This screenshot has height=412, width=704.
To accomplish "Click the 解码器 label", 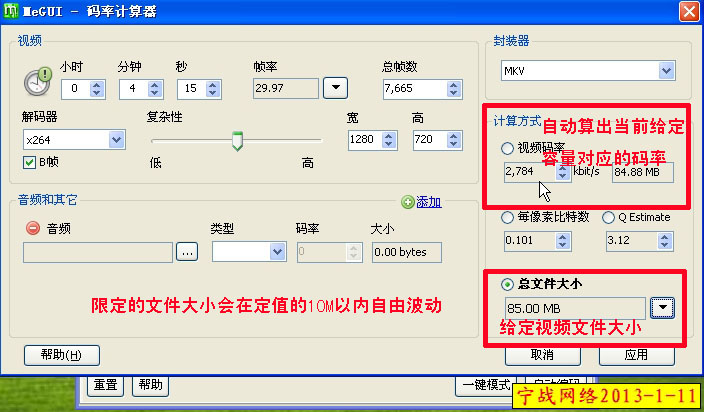I will pos(40,117).
